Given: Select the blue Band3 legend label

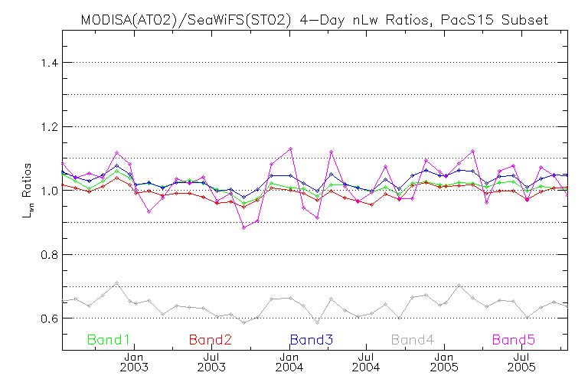Looking at the screenshot, I should 312,340.
